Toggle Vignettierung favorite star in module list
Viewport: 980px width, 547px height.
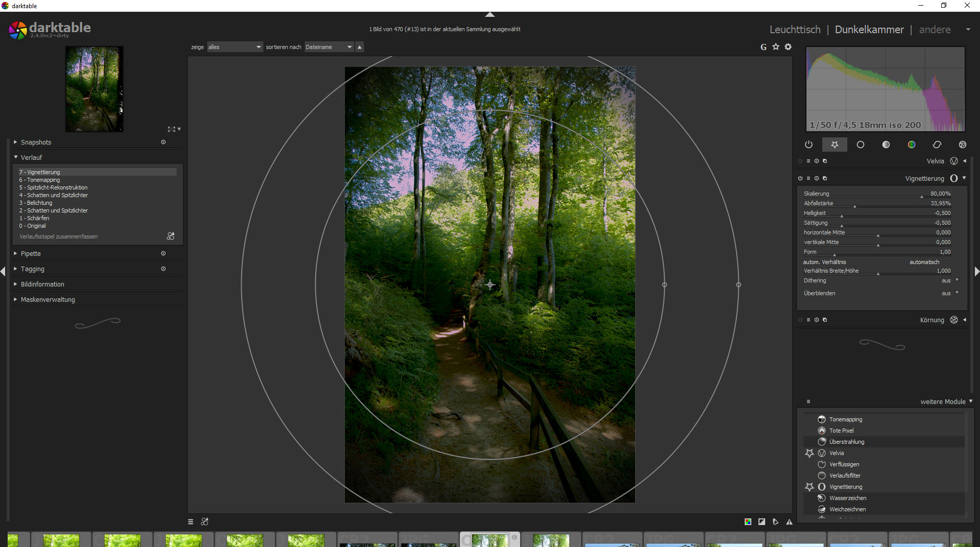810,487
